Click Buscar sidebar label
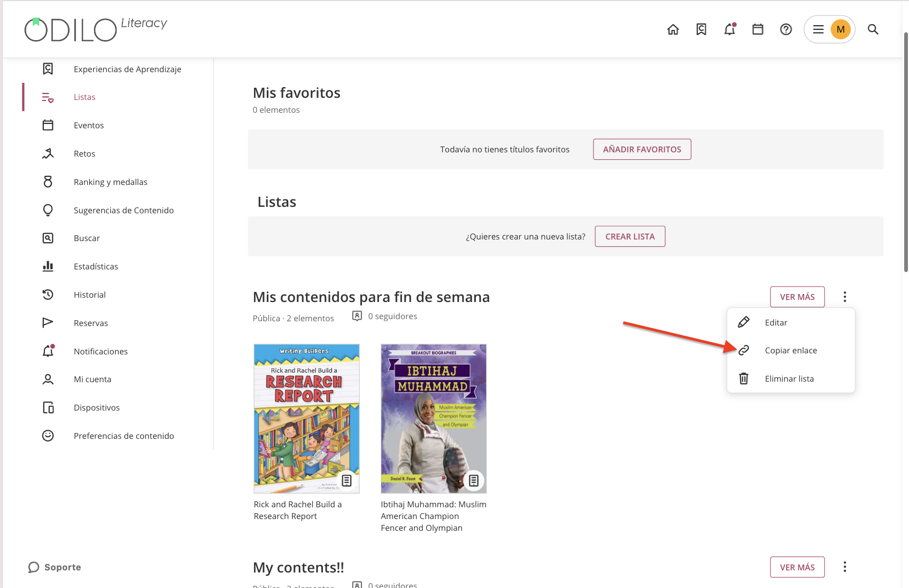Screen dimensions: 909x588 click(87, 238)
